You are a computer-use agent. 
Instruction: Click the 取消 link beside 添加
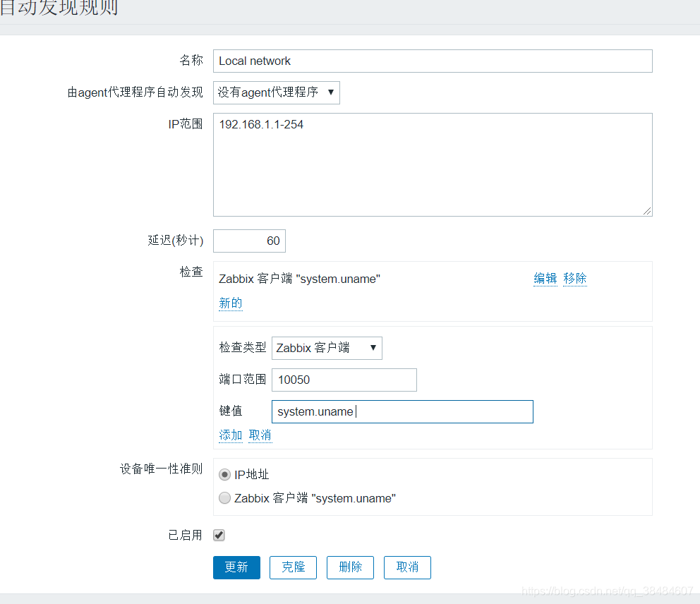260,435
